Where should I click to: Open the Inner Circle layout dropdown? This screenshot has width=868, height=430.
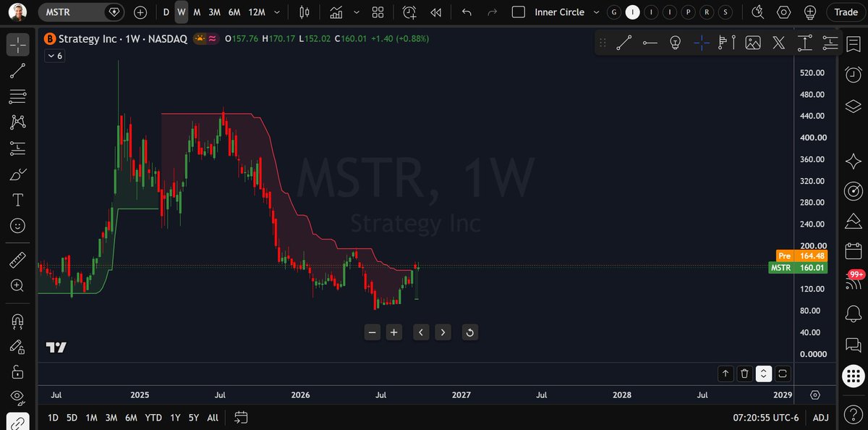596,12
